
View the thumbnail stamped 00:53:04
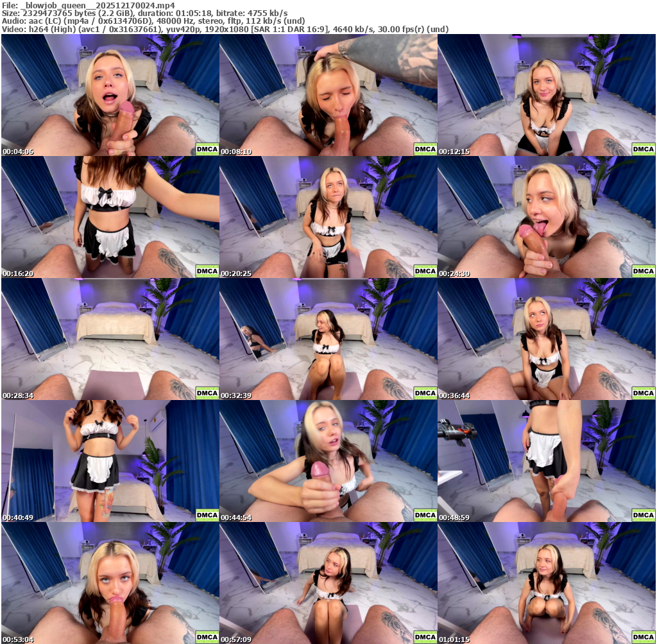pyautogui.click(x=110, y=583)
